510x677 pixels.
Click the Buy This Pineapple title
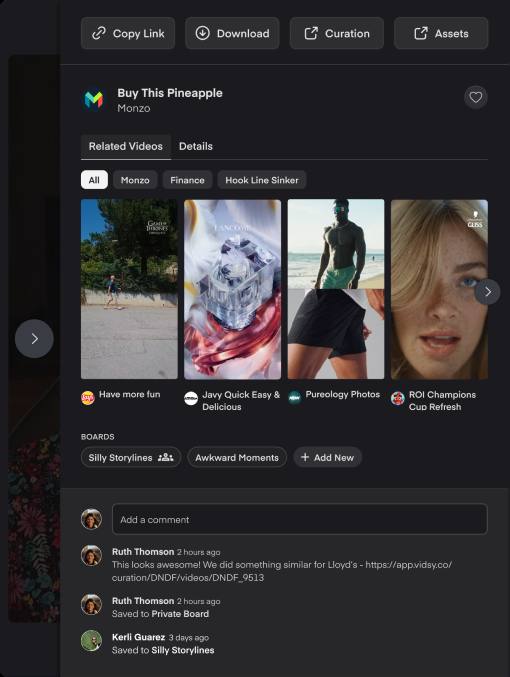tap(170, 93)
